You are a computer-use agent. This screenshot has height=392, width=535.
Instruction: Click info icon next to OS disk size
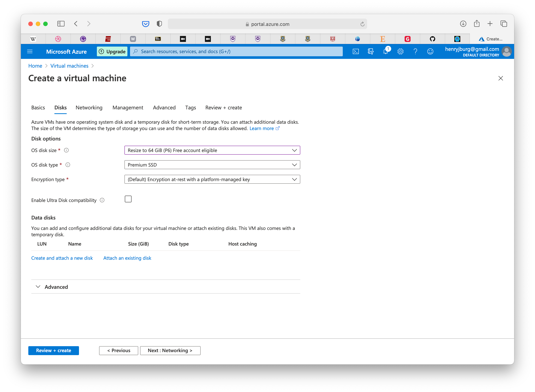point(67,150)
